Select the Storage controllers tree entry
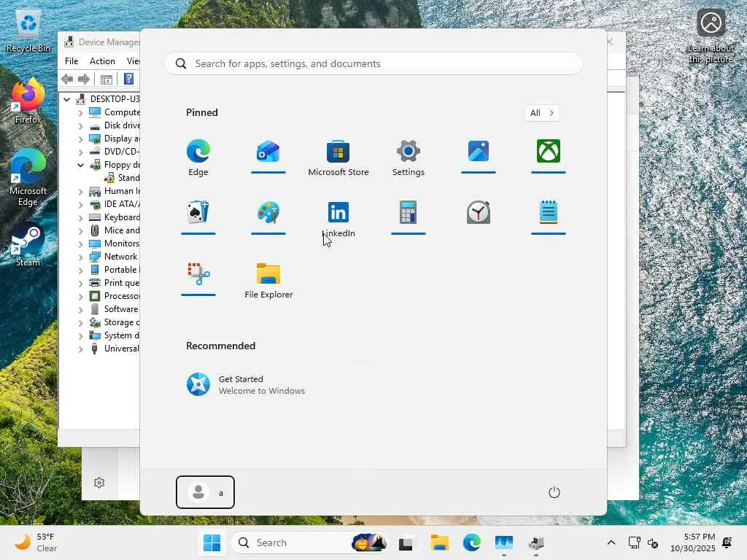Viewport: 747px width, 560px height. 115,322
